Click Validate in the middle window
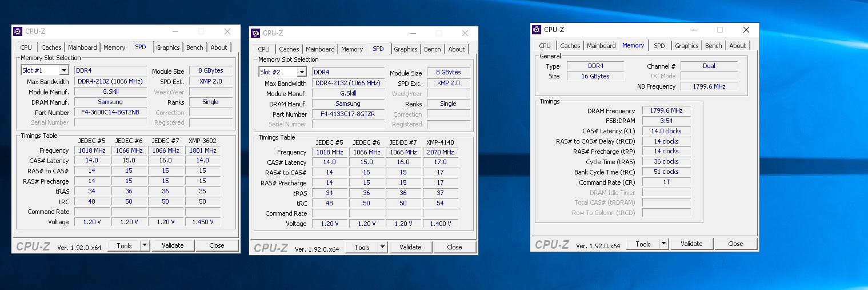868x290 pixels. (410, 247)
